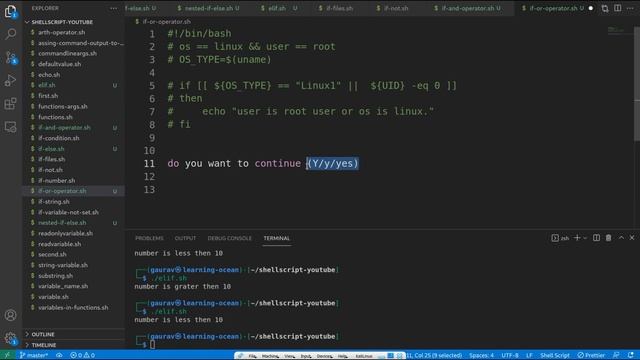Open variables-in-functions.sh in explorer

(73, 308)
